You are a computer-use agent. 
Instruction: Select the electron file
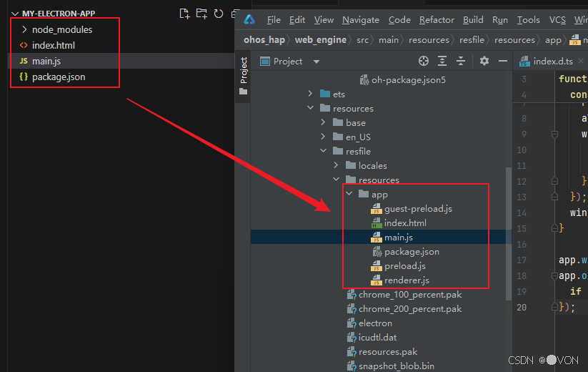coord(375,323)
